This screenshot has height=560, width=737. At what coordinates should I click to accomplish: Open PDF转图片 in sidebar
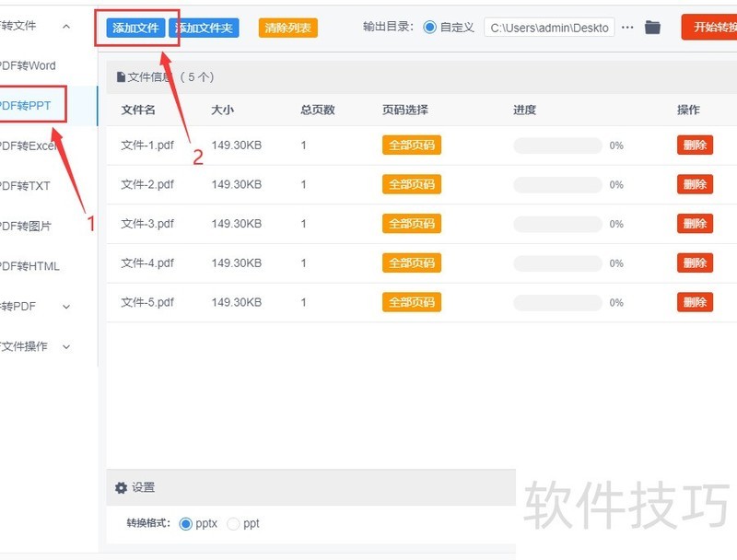point(28,226)
